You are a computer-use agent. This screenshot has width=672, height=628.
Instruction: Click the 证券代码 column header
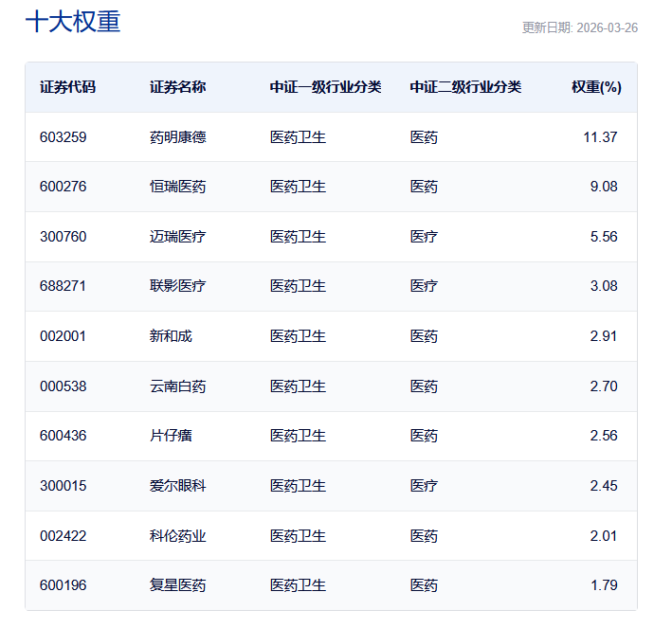(x=67, y=87)
